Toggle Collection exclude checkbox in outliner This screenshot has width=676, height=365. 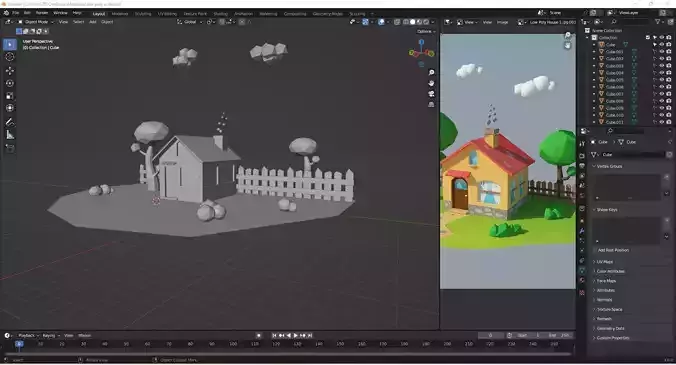[648, 37]
